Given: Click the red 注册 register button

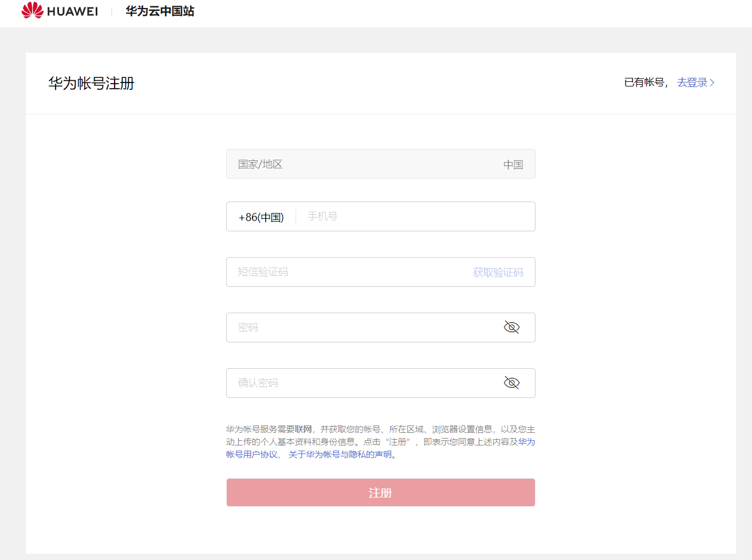Looking at the screenshot, I should [381, 492].
